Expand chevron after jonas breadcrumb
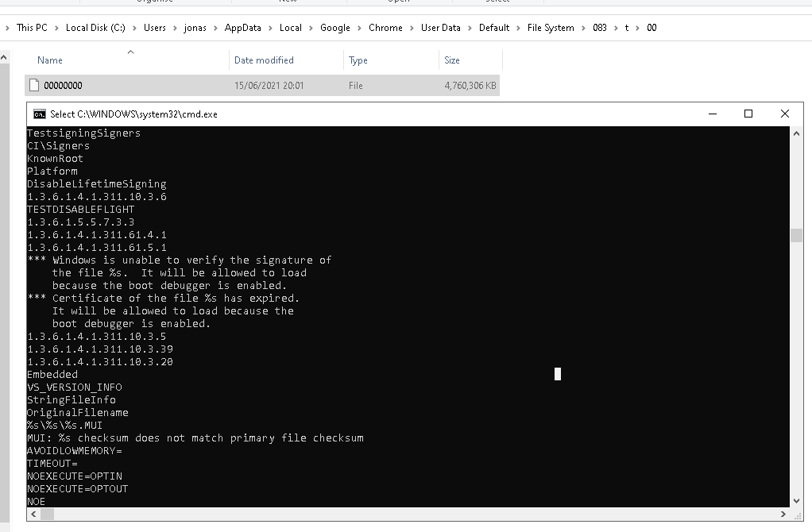 click(x=215, y=28)
